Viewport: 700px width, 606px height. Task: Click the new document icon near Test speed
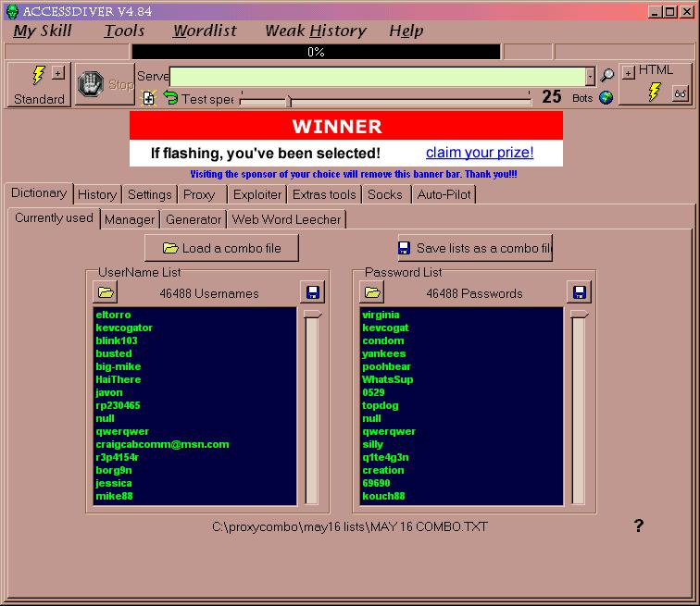coord(149,98)
